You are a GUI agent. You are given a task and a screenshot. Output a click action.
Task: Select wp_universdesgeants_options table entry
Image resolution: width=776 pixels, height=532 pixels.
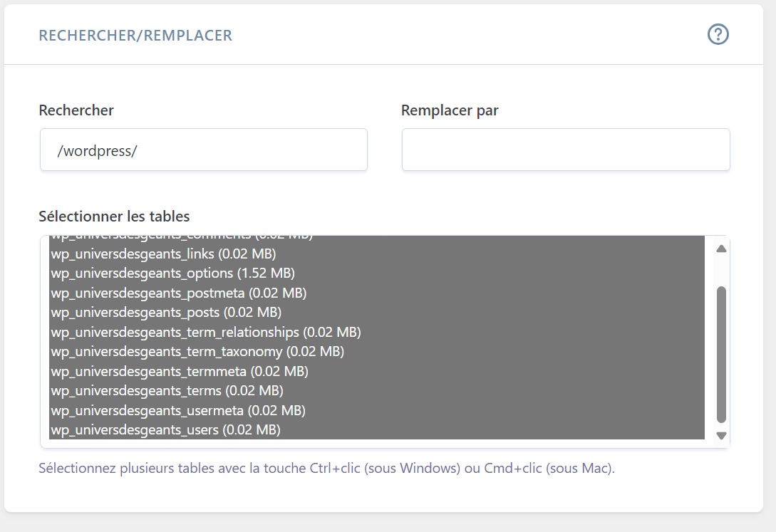[x=377, y=273]
